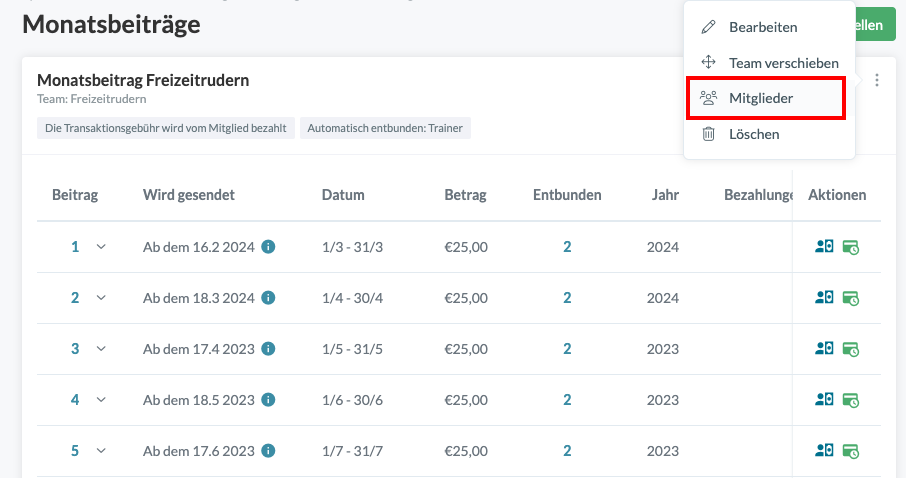This screenshot has width=906, height=478.
Task: Click the member payment icon in row 3
Action: coord(825,349)
